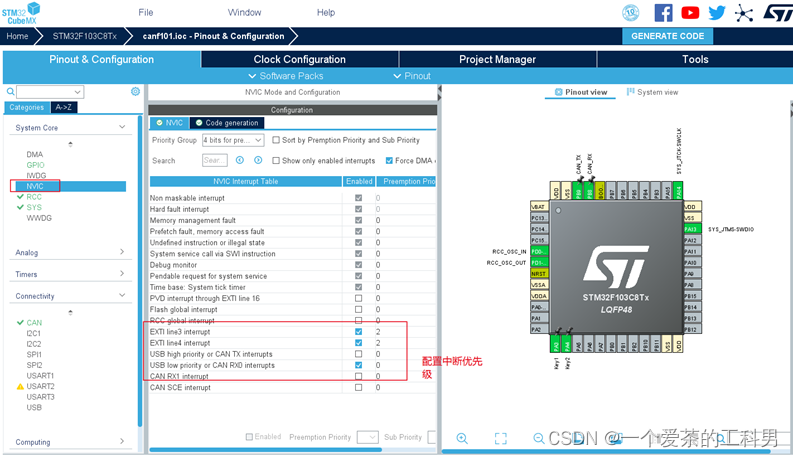The image size is (793, 457).
Task: Enable CAN SCE interrupt checkbox
Action: [359, 387]
